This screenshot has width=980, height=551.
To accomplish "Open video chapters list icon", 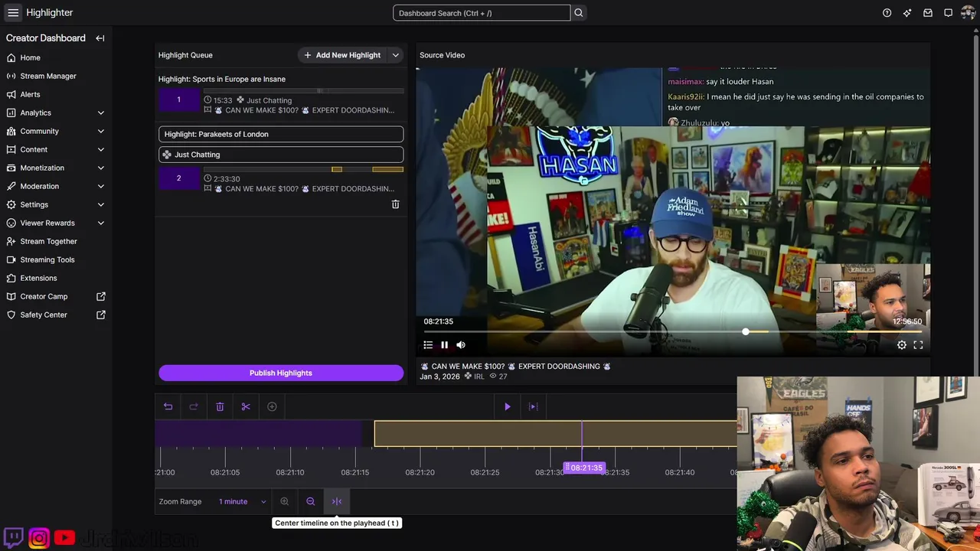I will coord(428,345).
